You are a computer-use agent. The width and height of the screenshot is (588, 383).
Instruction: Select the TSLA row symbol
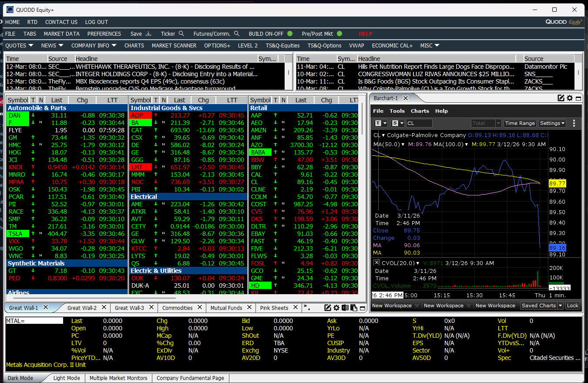click(18, 234)
